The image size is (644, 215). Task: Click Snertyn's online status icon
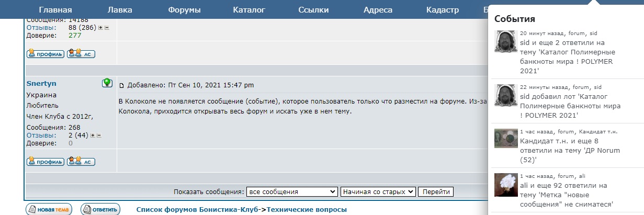(x=107, y=83)
